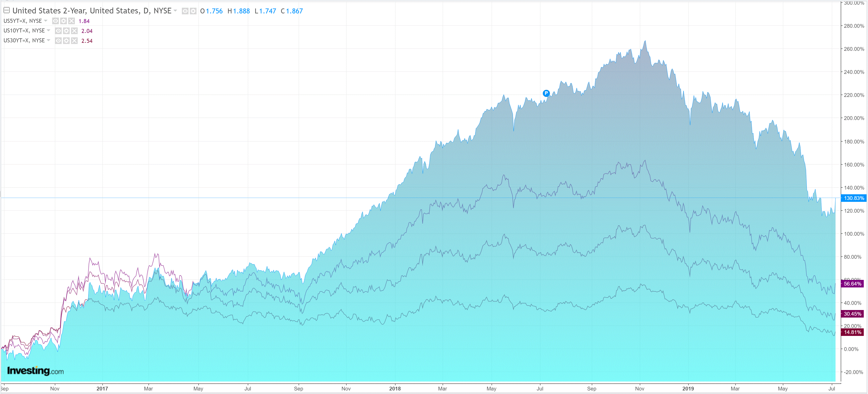Click the 130.83% price label on axis
868x394 pixels.
click(x=853, y=198)
